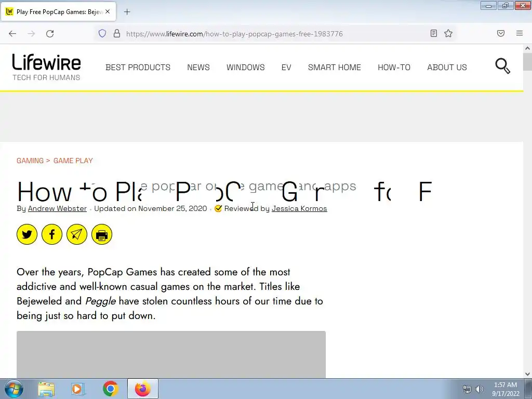This screenshot has width=532, height=399.
Task: Go back to the previous page
Action: coord(12,34)
